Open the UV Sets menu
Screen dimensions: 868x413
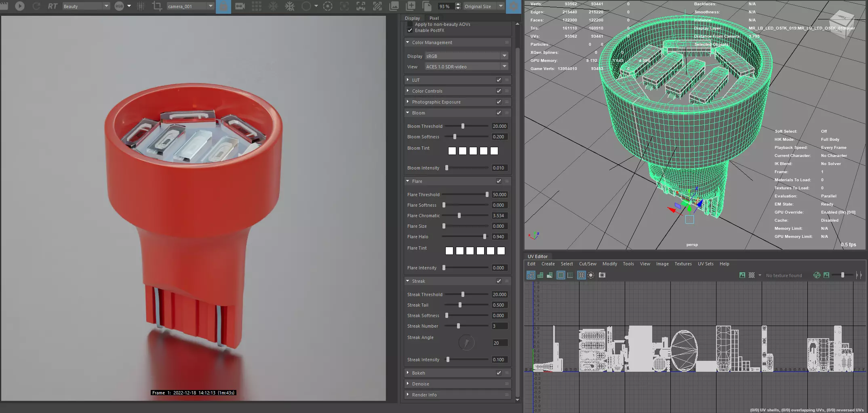pyautogui.click(x=706, y=264)
